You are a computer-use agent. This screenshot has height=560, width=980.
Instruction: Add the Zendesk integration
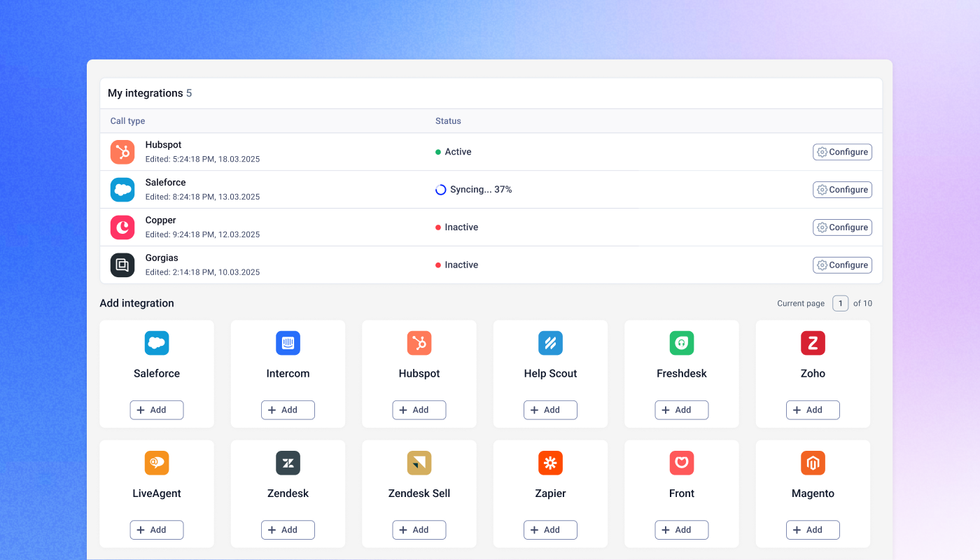pyautogui.click(x=288, y=530)
